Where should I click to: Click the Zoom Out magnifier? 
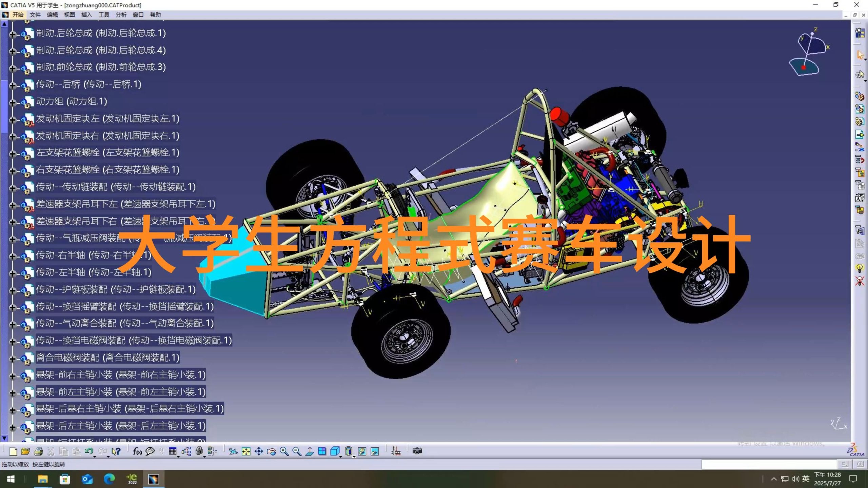[x=297, y=451]
